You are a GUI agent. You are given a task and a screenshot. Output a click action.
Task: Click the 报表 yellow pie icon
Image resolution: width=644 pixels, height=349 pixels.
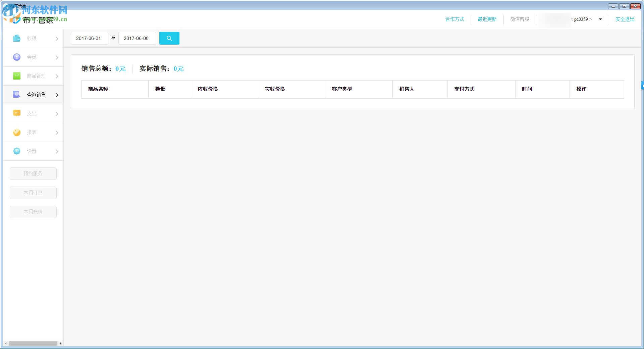click(17, 132)
